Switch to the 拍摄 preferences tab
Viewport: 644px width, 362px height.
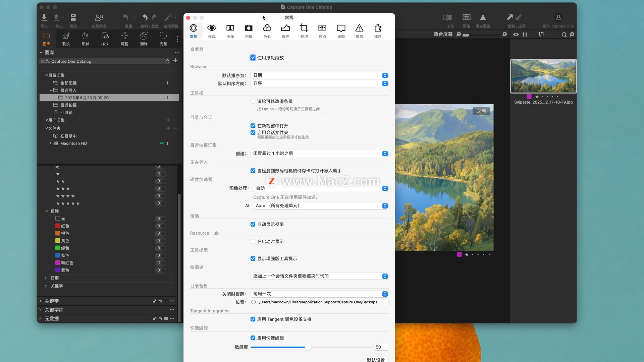(249, 31)
